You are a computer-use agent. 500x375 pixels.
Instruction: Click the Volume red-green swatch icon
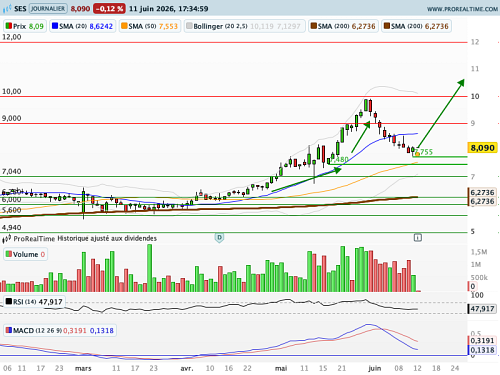[x=9, y=254]
